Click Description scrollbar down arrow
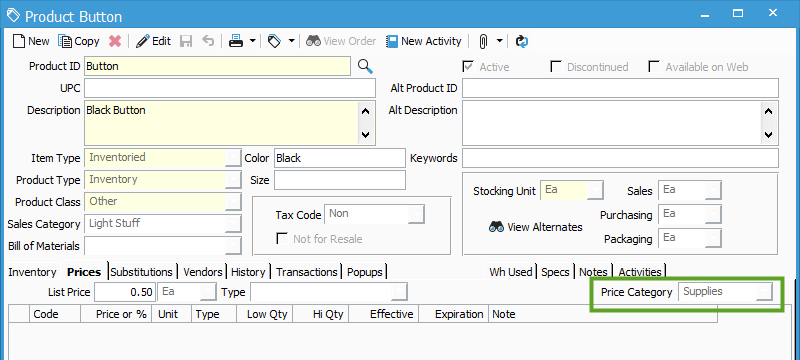800x360 pixels. click(x=366, y=135)
